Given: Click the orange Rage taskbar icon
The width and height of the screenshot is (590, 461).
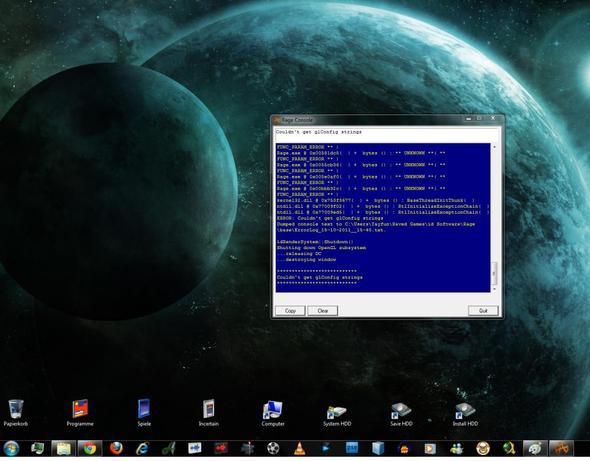Looking at the screenshot, I should pos(561,448).
